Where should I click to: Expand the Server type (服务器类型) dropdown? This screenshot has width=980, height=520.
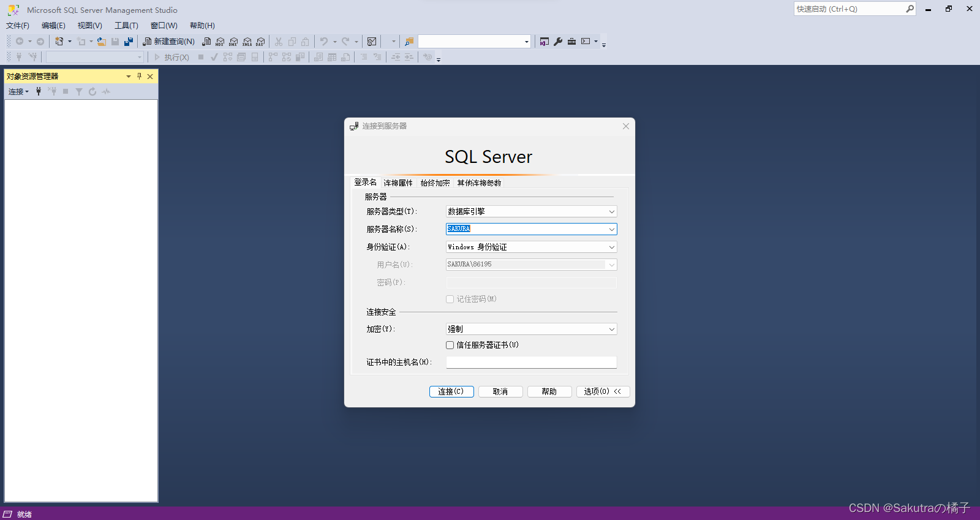pyautogui.click(x=611, y=211)
